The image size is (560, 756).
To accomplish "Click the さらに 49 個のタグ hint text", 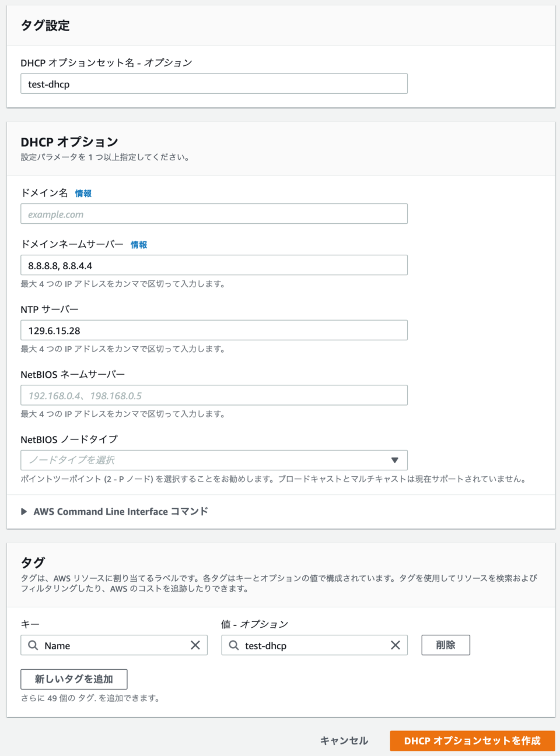I will point(90,698).
